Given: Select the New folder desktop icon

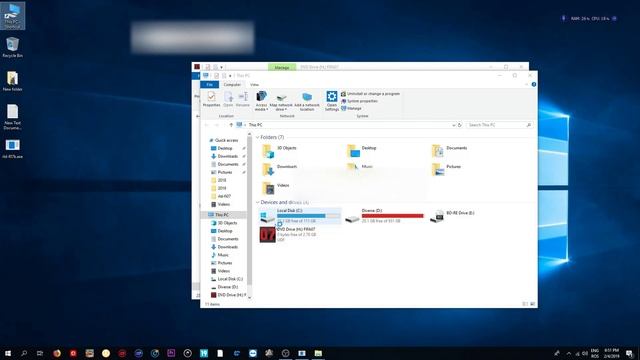Looking at the screenshot, I should [x=12, y=81].
